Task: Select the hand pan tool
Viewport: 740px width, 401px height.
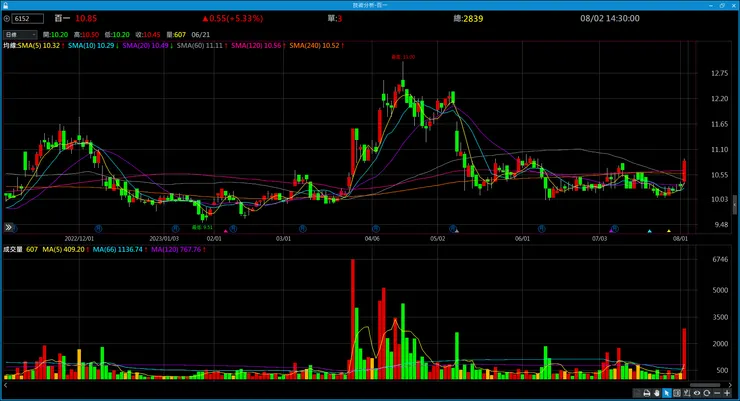Action: pos(657,393)
